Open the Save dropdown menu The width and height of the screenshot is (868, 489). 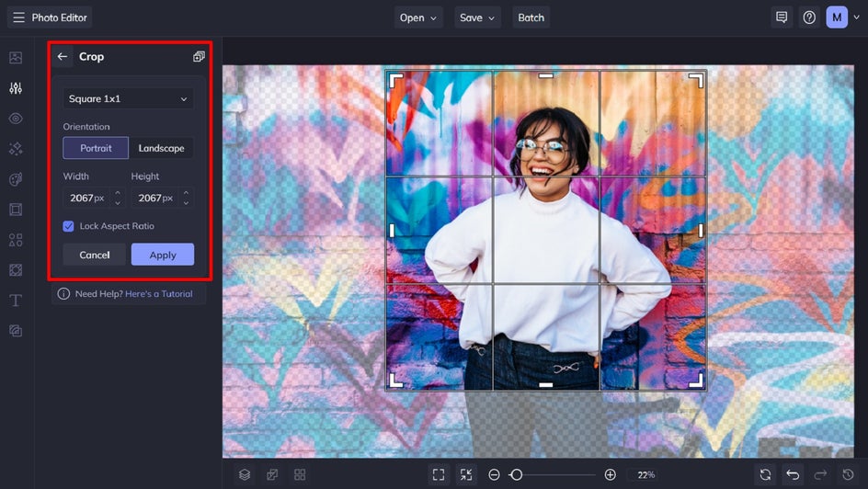tap(477, 17)
